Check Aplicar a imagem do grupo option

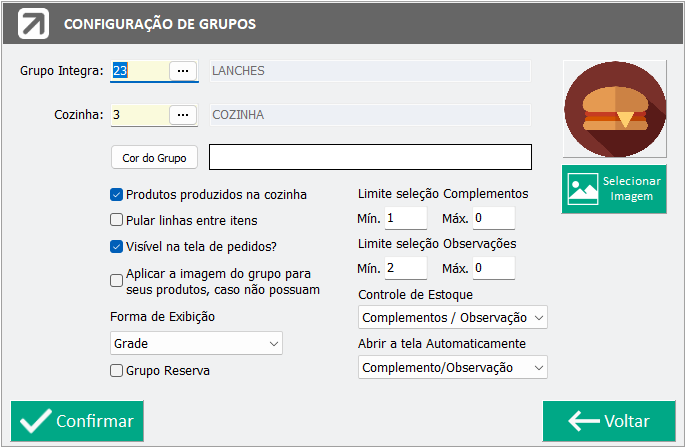[x=116, y=280]
